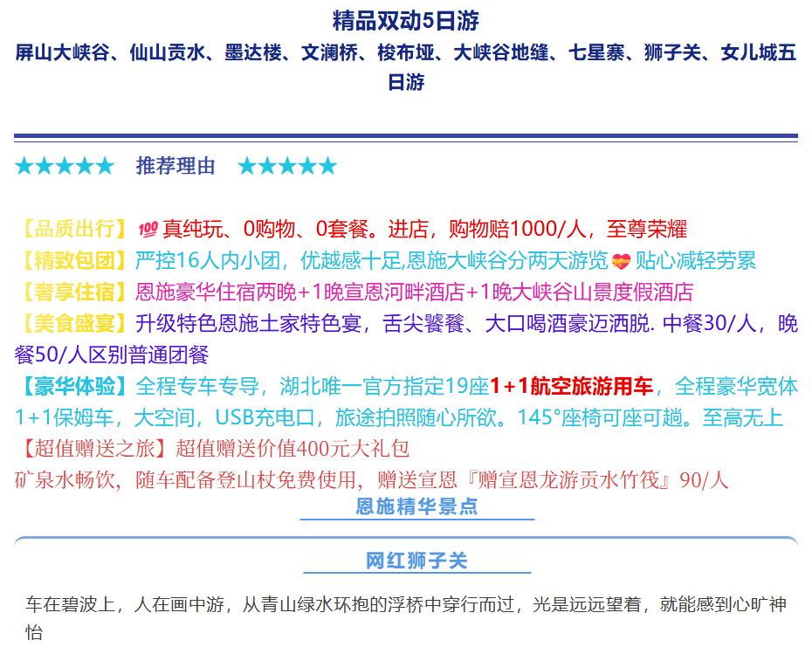Image resolution: width=812 pixels, height=654 pixels.
Task: Click the middle star in the left star group
Action: (x=64, y=166)
